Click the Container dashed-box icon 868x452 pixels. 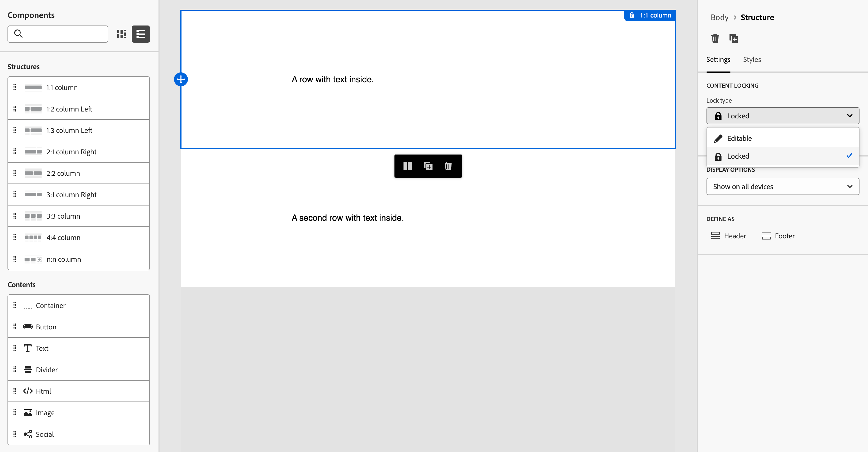28,305
